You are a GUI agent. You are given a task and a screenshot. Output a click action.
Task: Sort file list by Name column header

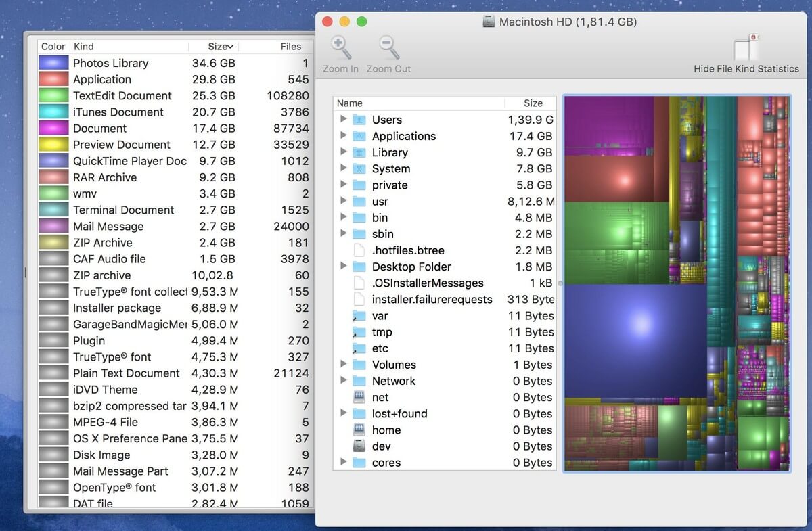pyautogui.click(x=419, y=103)
